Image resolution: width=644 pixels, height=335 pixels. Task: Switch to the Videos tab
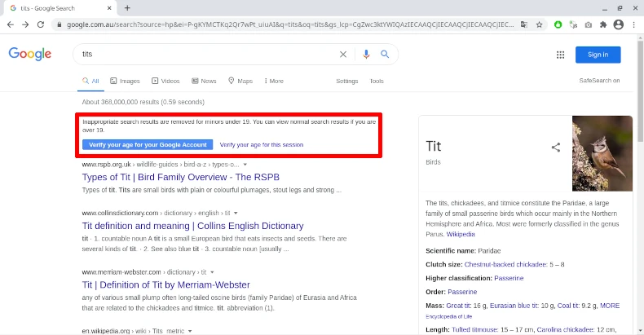click(x=166, y=81)
